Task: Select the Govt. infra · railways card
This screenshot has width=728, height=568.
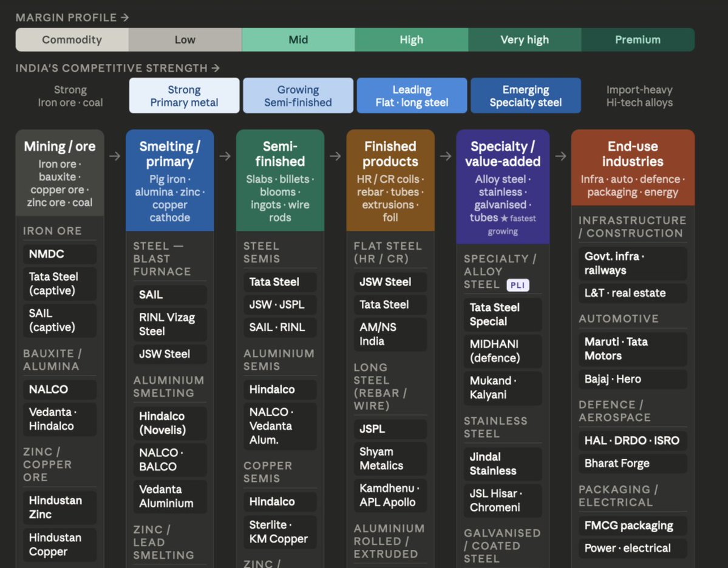Action: pos(633,264)
